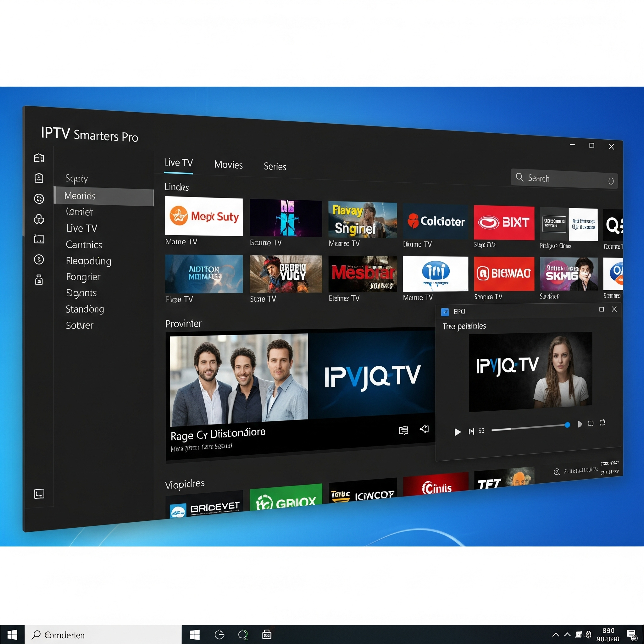Open the Mept Suty channel thumbnail
This screenshot has height=644, width=644.
tap(204, 216)
